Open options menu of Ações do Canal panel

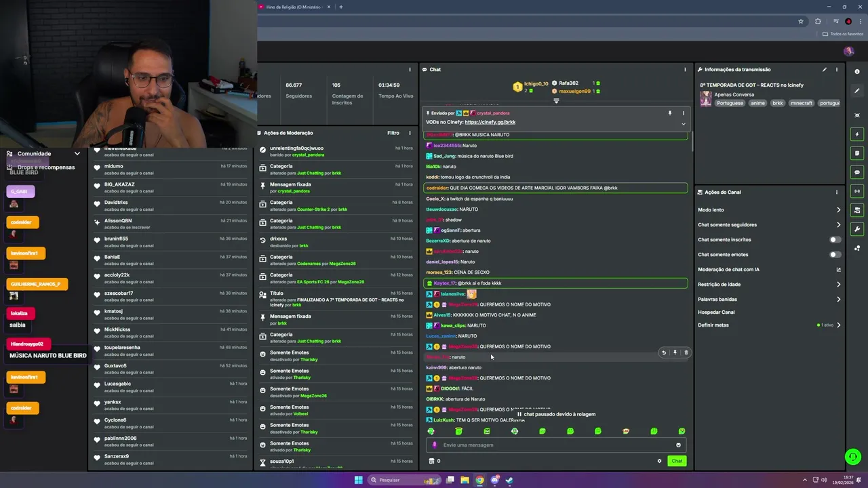[x=837, y=192]
